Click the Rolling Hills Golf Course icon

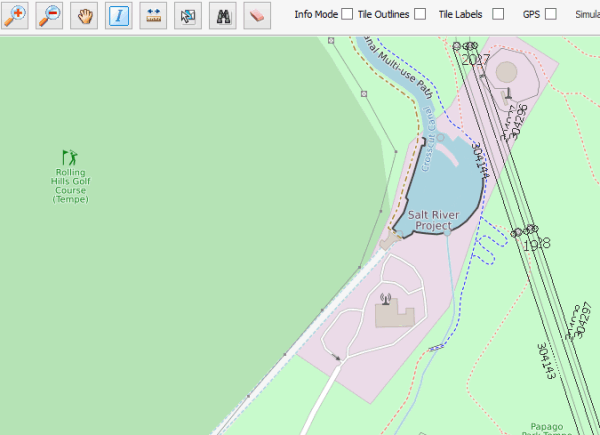point(70,157)
